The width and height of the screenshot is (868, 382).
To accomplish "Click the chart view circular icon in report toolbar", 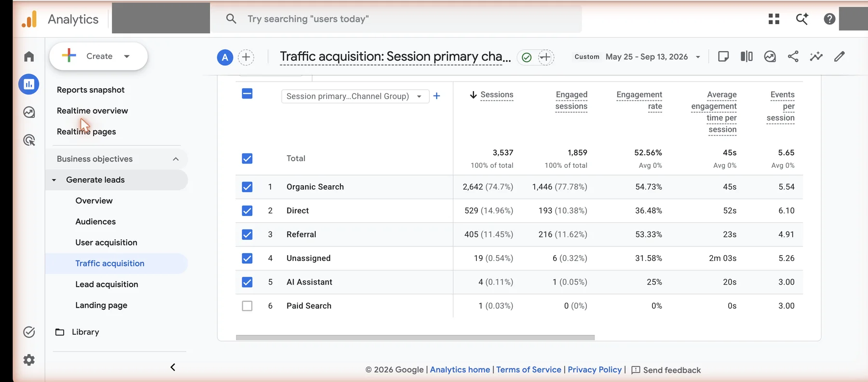I will point(770,56).
